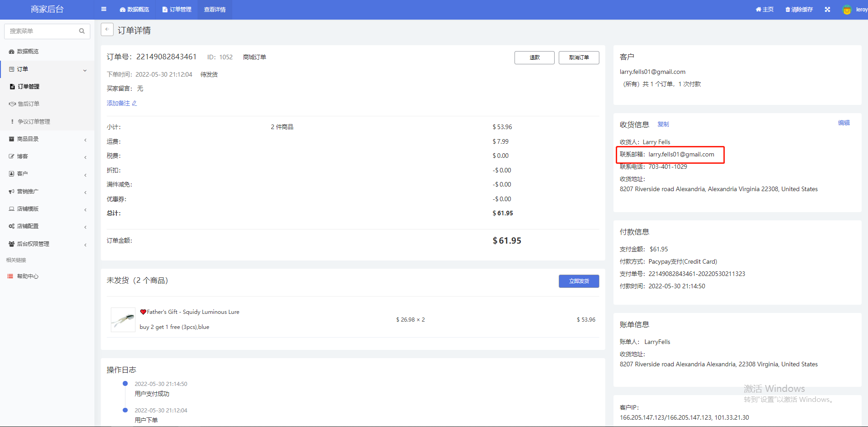Viewport: 868px width, 427px height.
Task: Click 复制 link beside 收货信息
Action: (x=663, y=124)
